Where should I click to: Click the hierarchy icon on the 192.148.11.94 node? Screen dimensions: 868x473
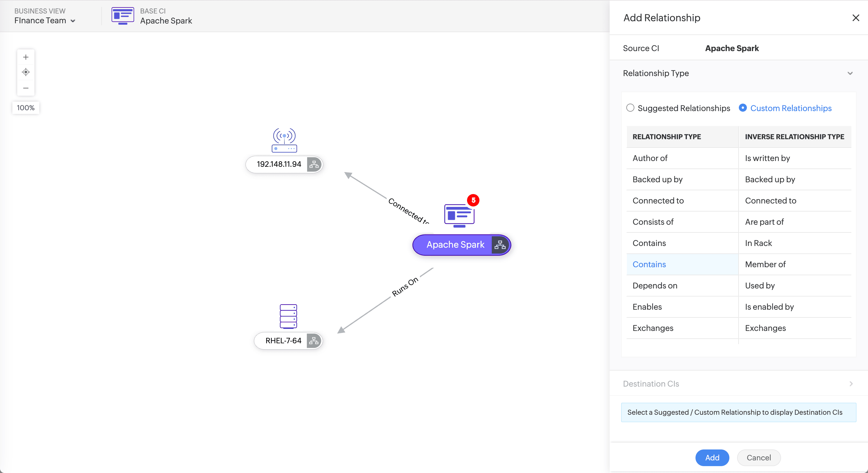(314, 164)
